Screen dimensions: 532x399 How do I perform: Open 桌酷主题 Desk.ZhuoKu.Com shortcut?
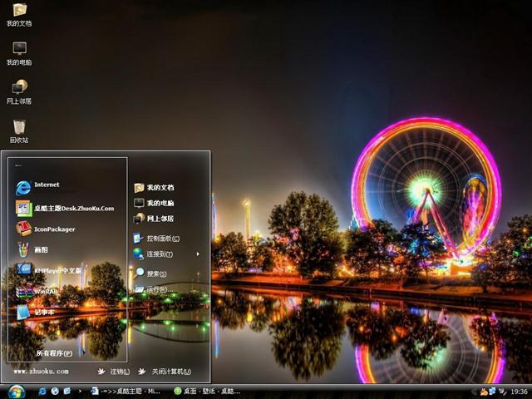coord(73,208)
